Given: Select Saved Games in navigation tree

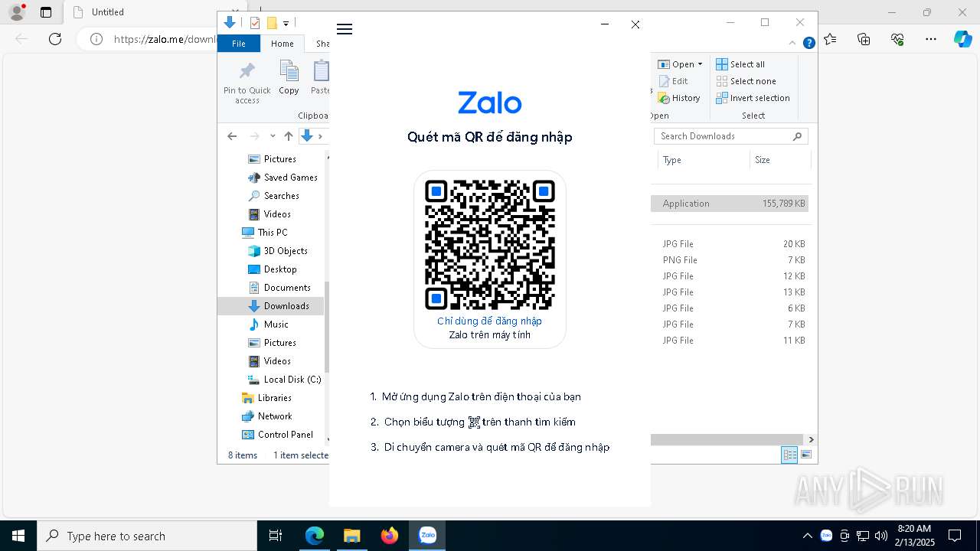Looking at the screenshot, I should pyautogui.click(x=283, y=178).
